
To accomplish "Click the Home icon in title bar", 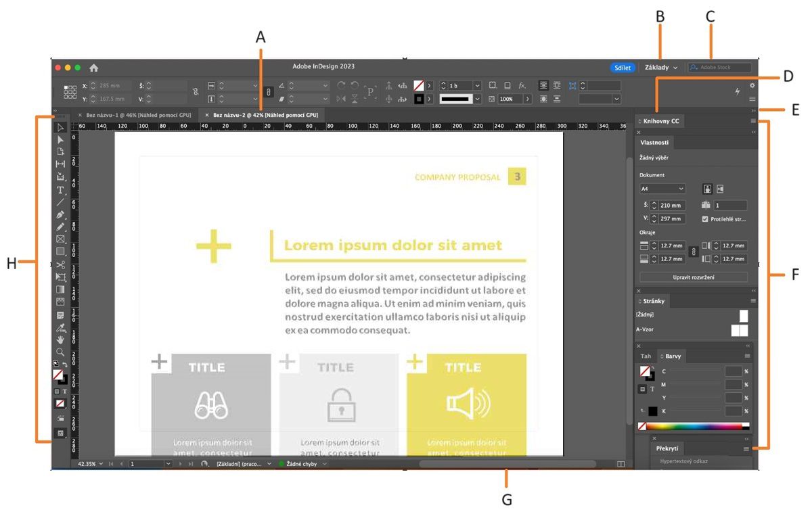I will (93, 68).
